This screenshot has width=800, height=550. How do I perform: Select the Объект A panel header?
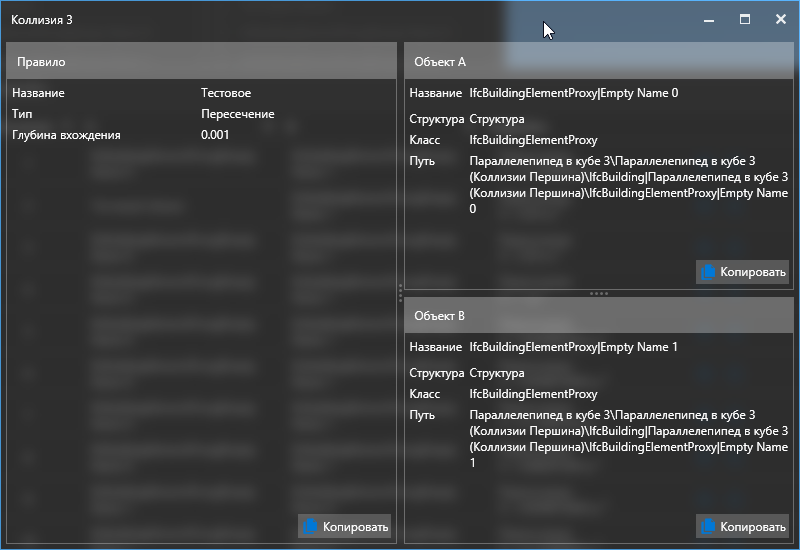[x=599, y=61]
